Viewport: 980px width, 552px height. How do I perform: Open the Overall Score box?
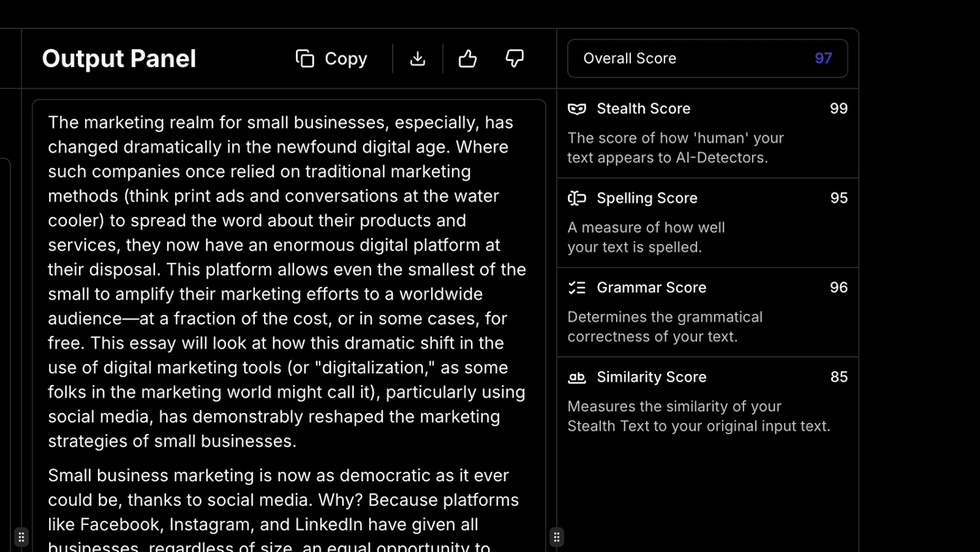tap(708, 59)
